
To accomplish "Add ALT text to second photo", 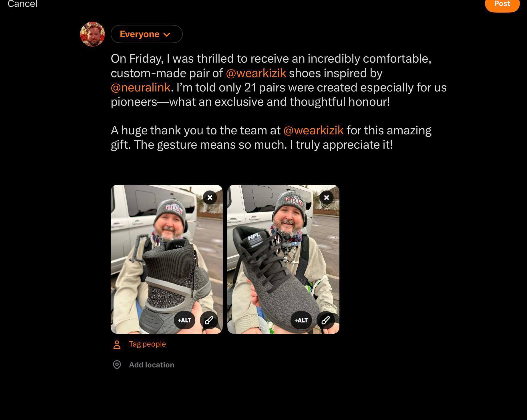I will click(x=301, y=320).
